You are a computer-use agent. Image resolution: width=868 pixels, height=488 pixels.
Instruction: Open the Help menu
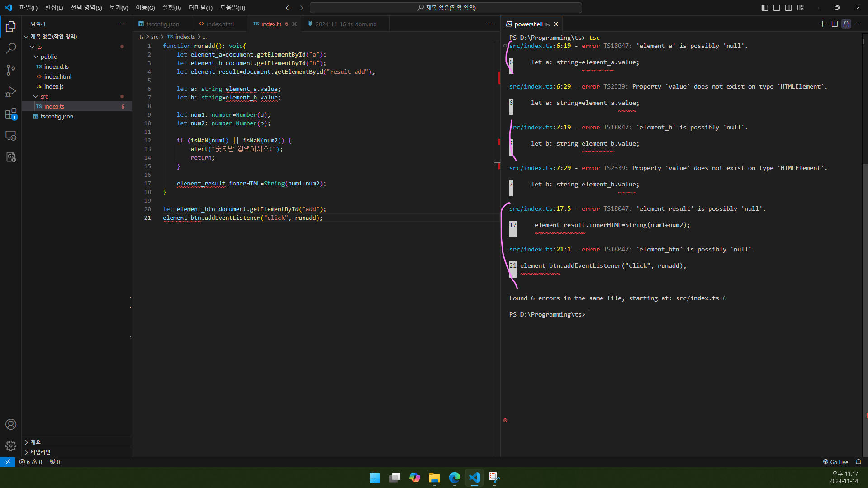pos(232,8)
